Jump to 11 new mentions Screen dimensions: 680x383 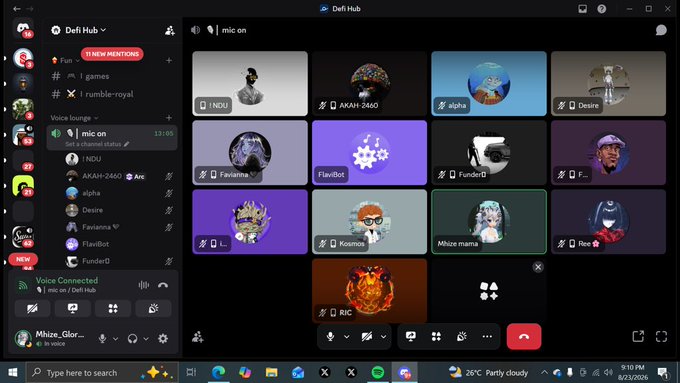coord(112,54)
